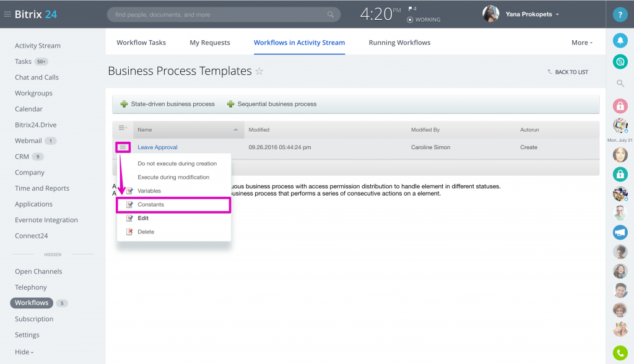The image size is (634, 364).
Task: Open Time and Reports in sidebar
Action: tap(42, 188)
